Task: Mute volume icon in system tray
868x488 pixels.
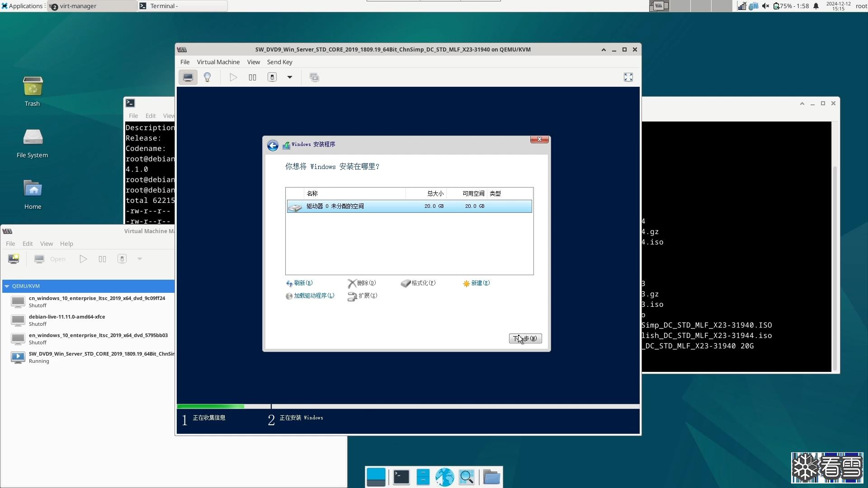Action: click(x=765, y=6)
